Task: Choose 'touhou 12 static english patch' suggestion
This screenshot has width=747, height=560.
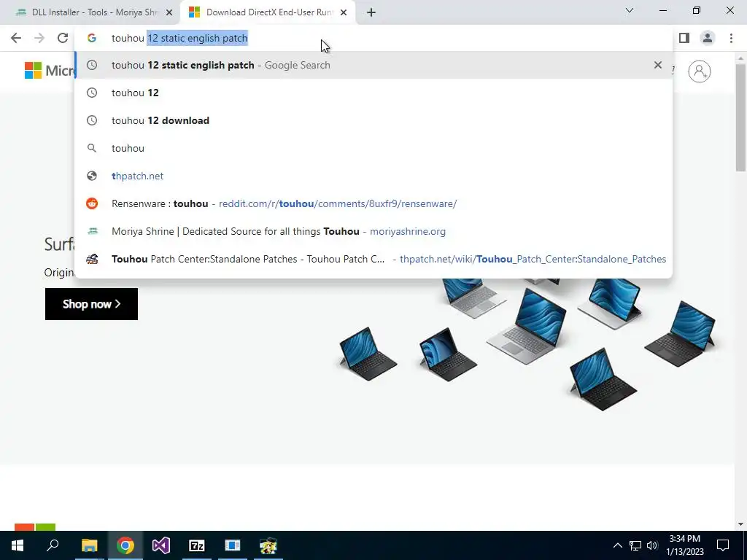Action: (x=373, y=65)
